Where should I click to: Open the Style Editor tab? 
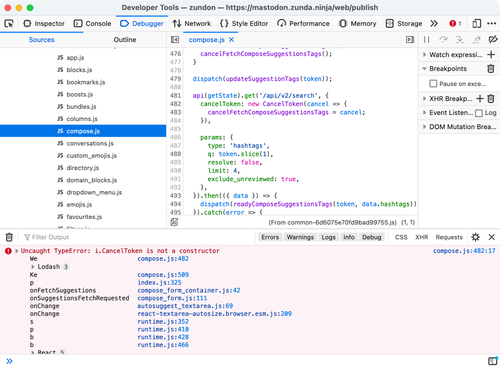[x=244, y=24]
